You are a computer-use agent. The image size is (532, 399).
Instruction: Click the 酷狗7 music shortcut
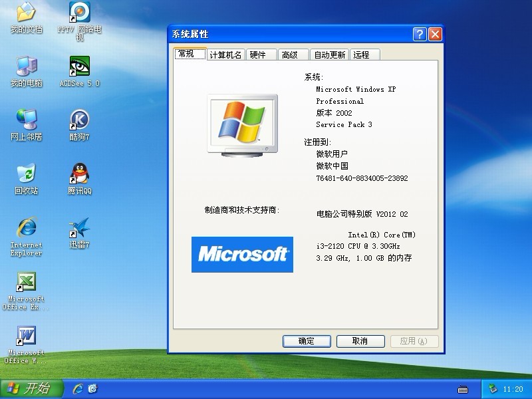[79, 125]
